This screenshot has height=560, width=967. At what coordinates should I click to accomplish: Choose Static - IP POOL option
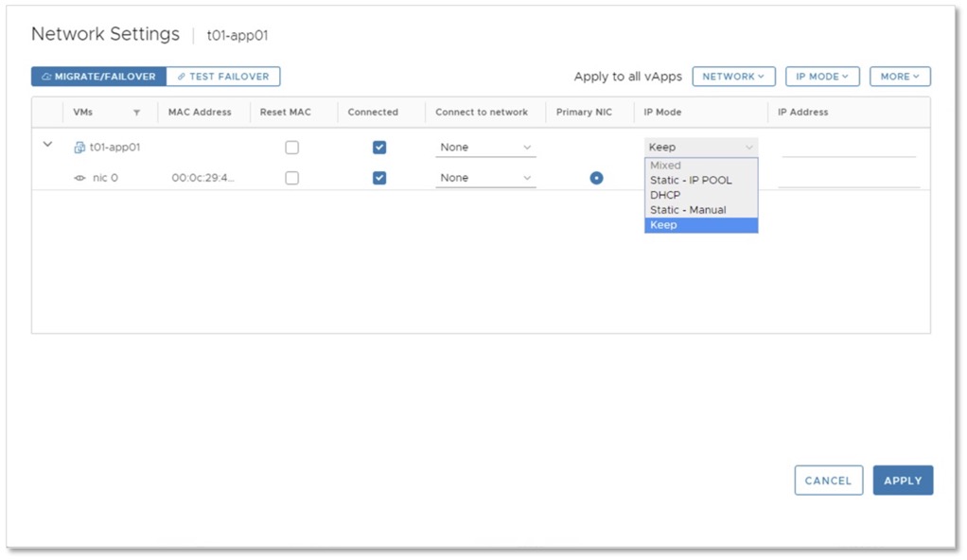(691, 180)
